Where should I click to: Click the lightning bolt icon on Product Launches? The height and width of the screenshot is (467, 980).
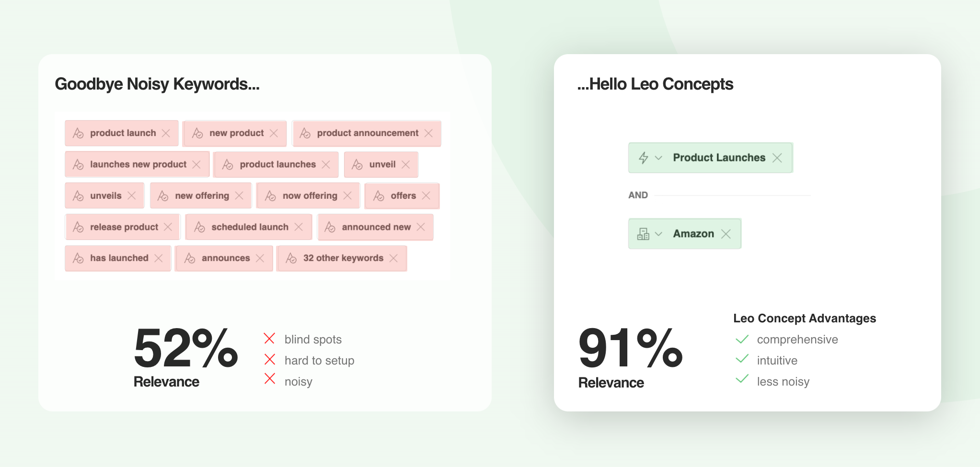tap(644, 158)
